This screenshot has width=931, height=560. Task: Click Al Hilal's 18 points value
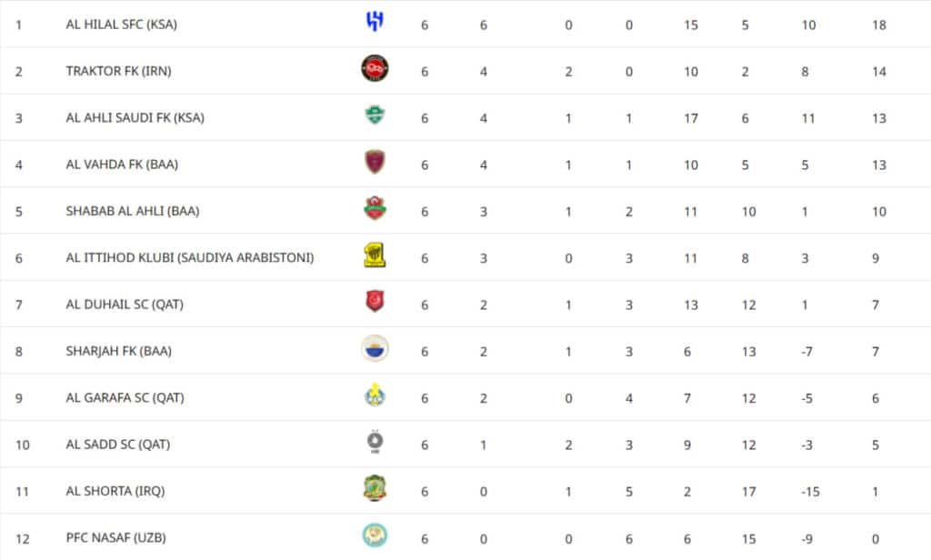point(878,25)
